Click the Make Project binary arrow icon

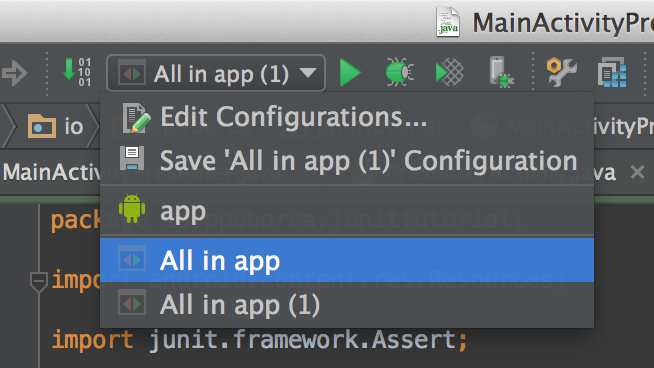click(76, 72)
